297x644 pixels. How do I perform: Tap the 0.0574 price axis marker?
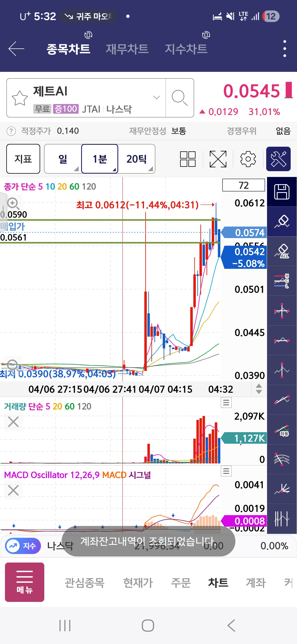tap(244, 233)
